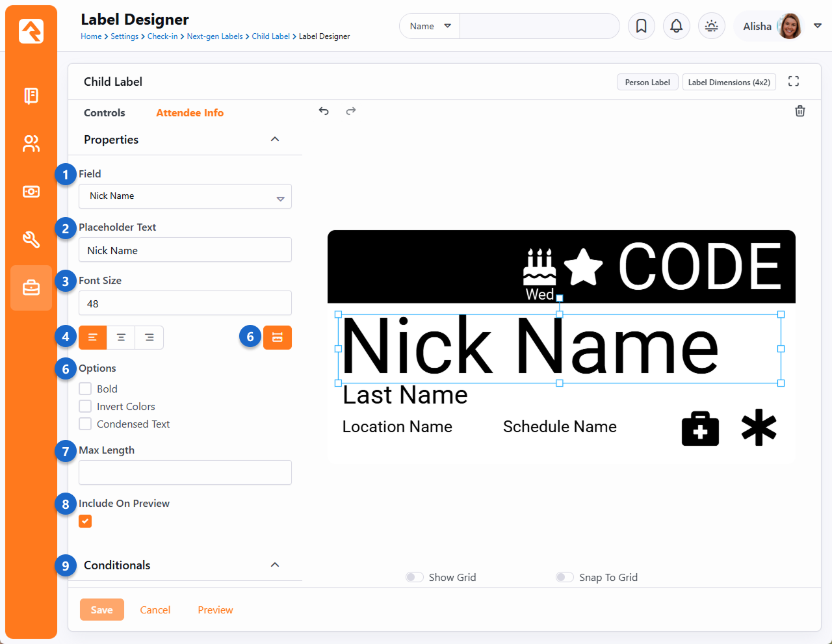Open the notifications bell icon

(x=676, y=26)
